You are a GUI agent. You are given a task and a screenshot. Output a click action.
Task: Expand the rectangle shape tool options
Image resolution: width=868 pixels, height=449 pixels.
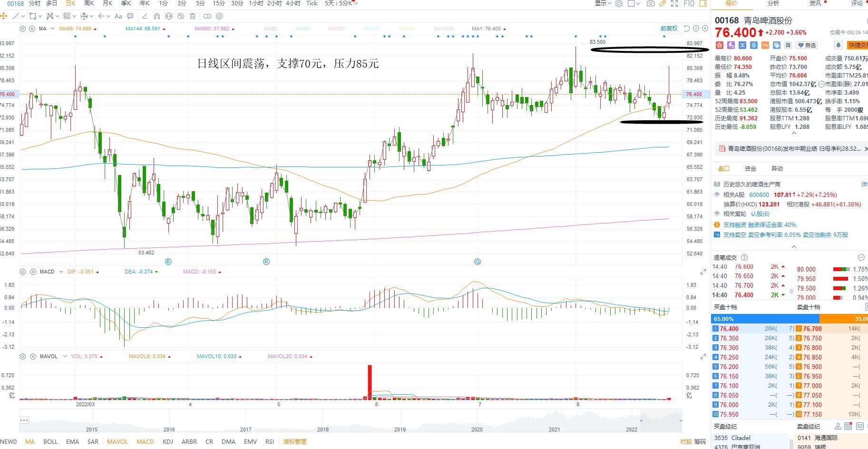click(x=40, y=16)
